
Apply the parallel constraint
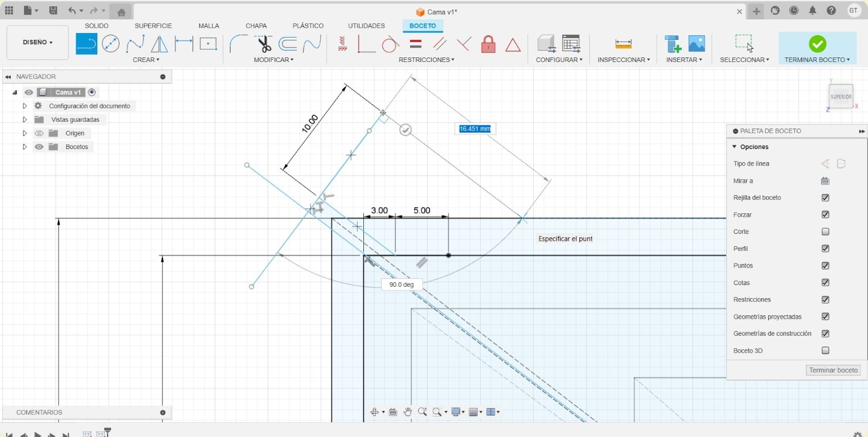point(439,44)
